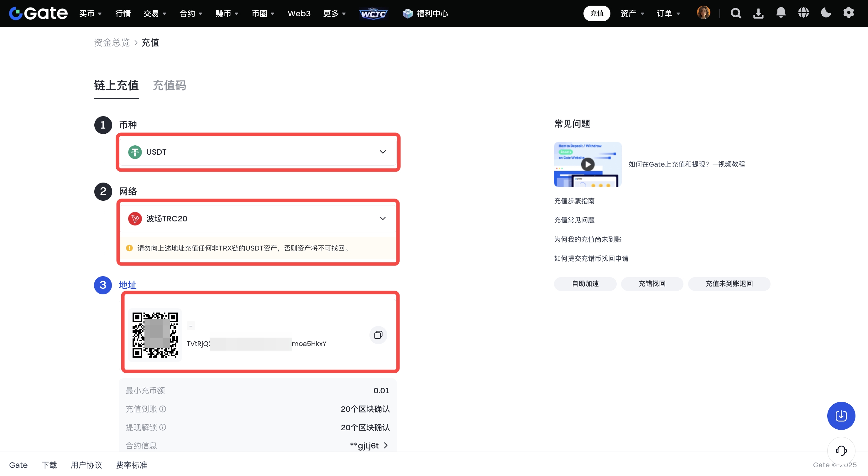The image size is (868, 476).
Task: Click the search magnifier icon
Action: [735, 13]
